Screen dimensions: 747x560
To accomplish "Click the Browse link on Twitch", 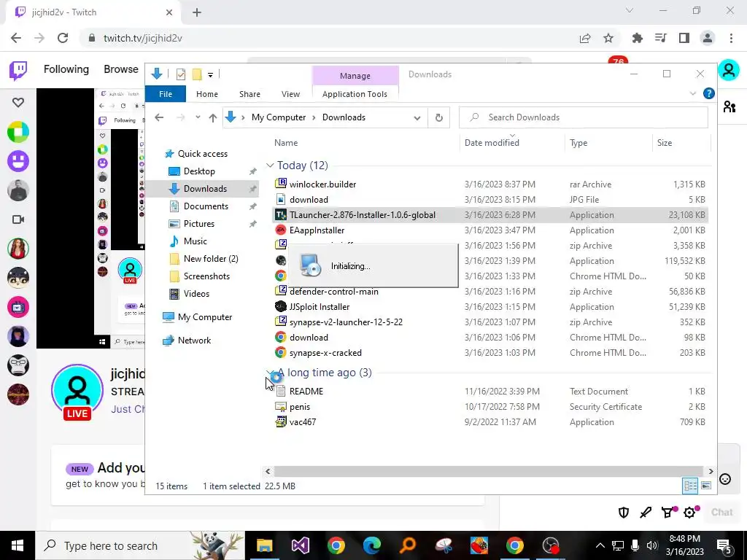I will coord(121,69).
